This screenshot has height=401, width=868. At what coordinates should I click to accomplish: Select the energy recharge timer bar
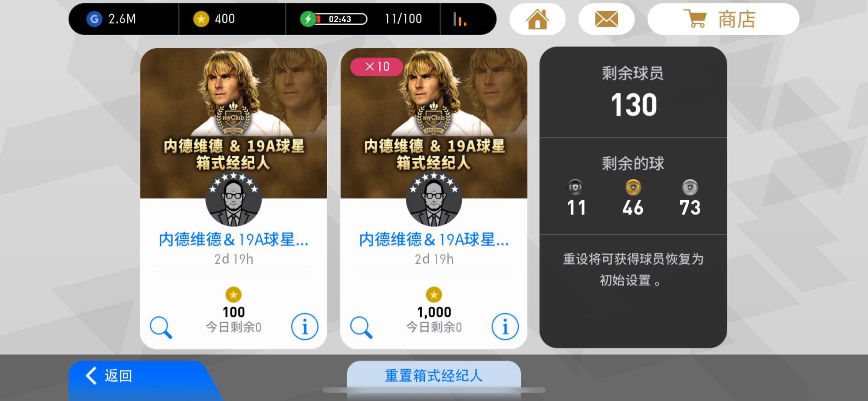click(x=341, y=19)
